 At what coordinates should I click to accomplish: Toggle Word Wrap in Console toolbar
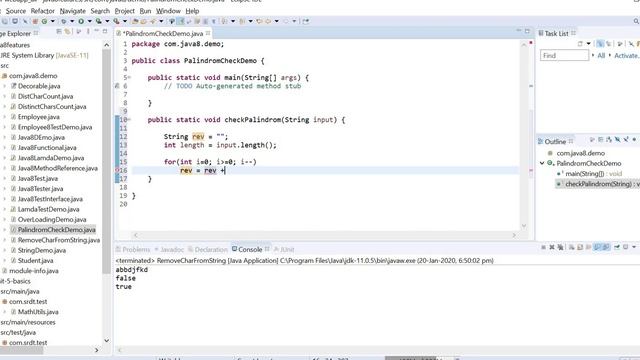(588, 247)
